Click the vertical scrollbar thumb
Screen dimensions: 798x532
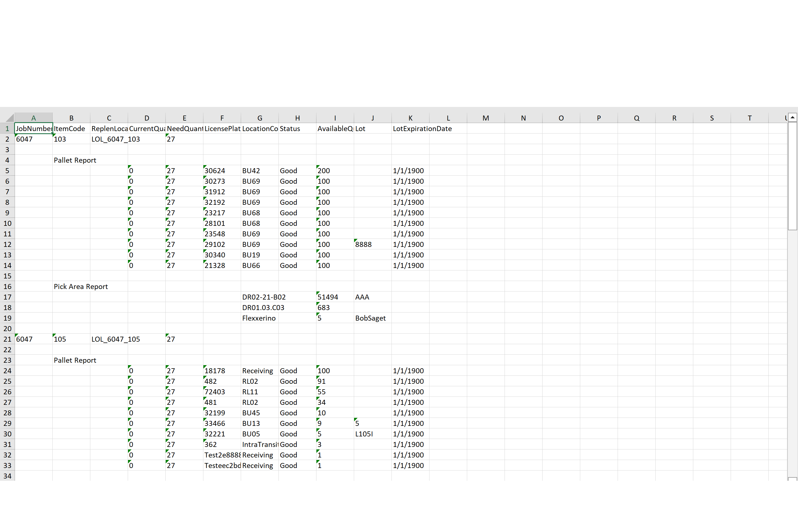click(x=792, y=177)
